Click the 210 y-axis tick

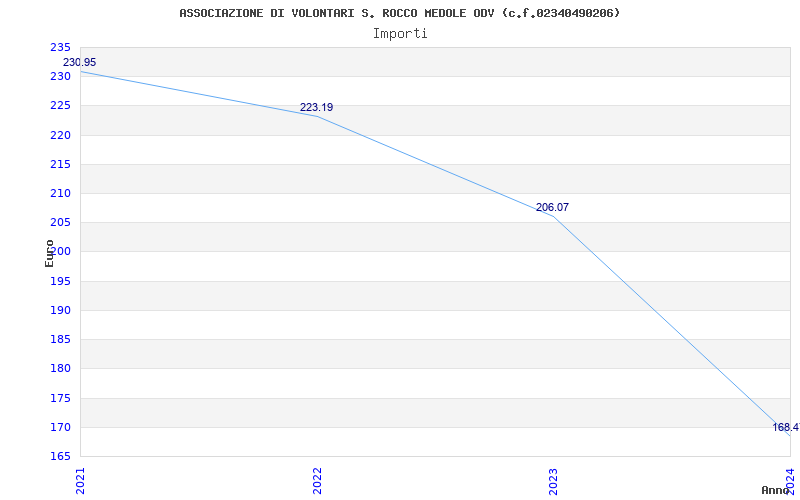(60, 193)
